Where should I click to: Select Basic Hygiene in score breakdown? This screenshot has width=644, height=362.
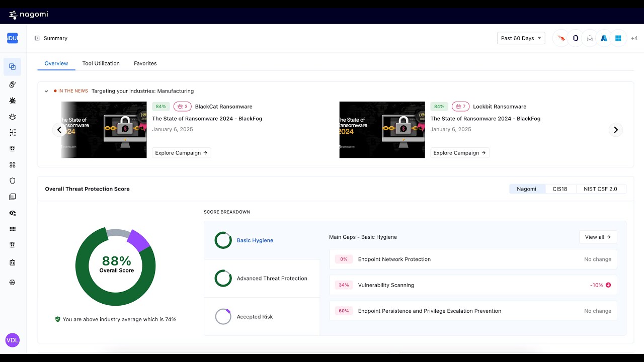point(262,240)
